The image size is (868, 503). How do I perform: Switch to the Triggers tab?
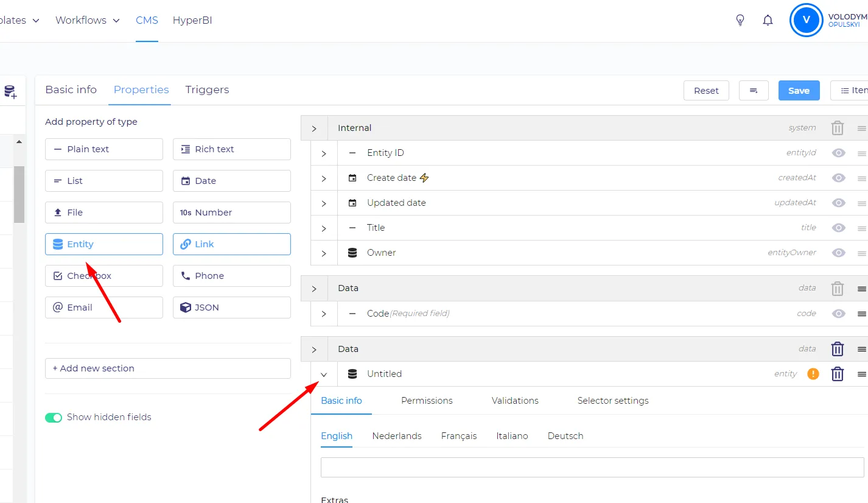207,90
